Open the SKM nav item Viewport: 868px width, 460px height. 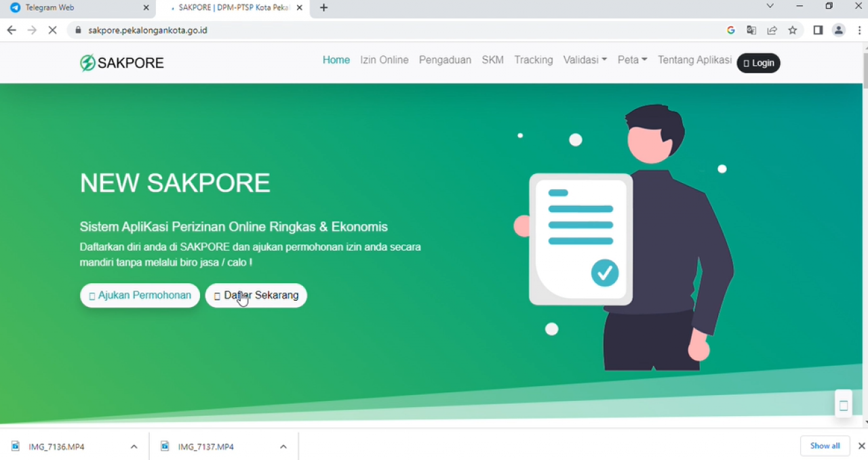pos(493,60)
